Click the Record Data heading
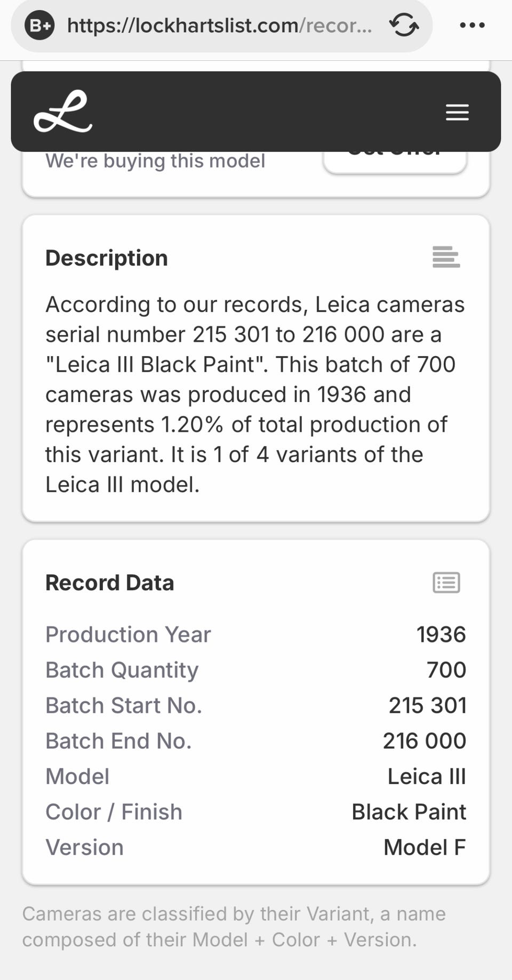The width and height of the screenshot is (512, 980). [x=110, y=583]
